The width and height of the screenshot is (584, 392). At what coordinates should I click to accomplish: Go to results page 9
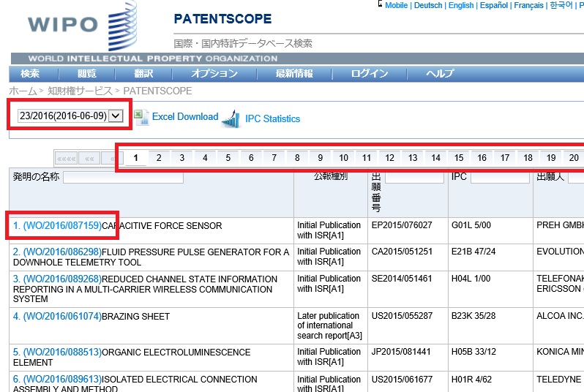tap(321, 158)
